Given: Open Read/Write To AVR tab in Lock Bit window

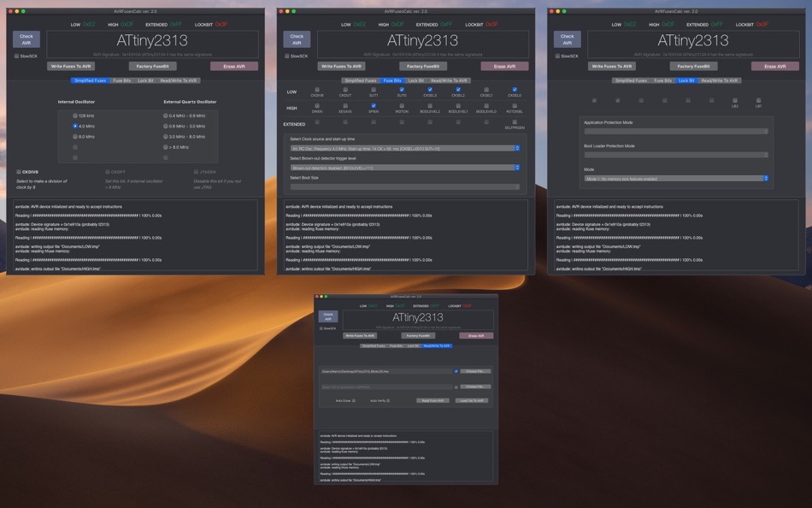Looking at the screenshot, I should 720,80.
